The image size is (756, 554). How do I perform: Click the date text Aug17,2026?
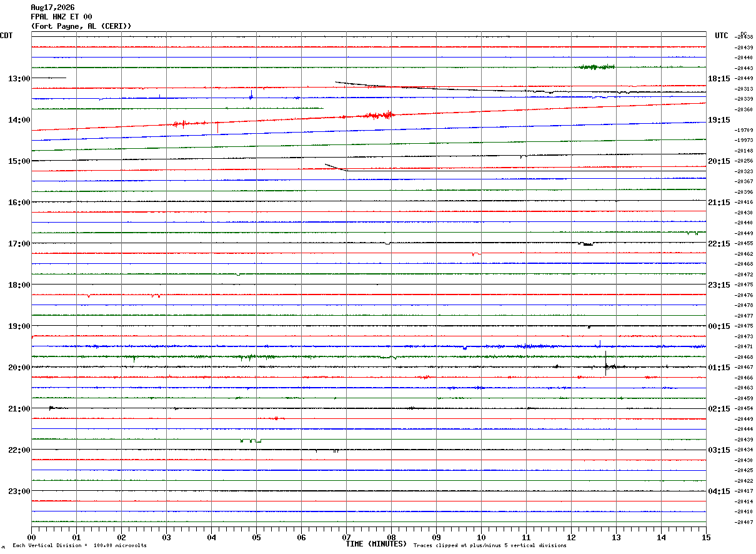pos(52,8)
